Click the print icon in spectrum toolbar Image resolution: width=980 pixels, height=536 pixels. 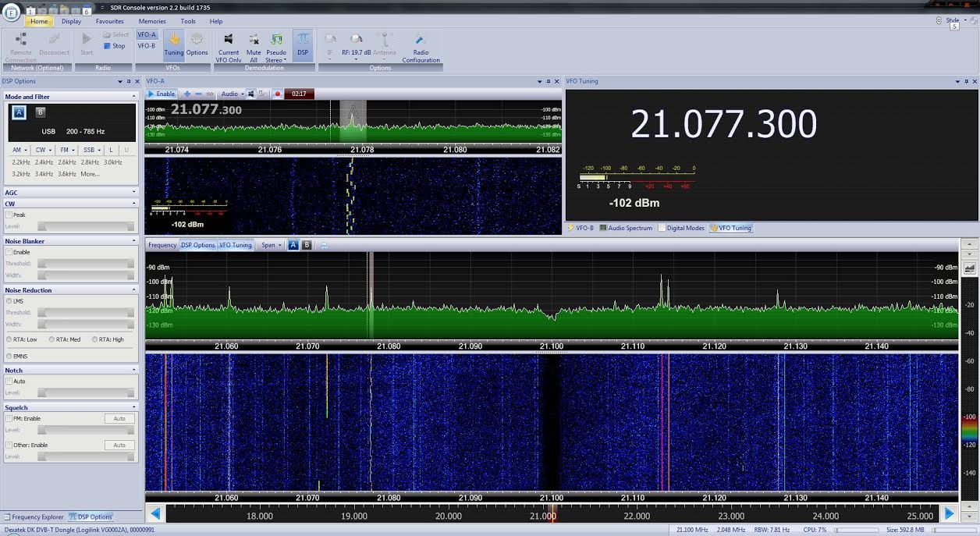(x=324, y=245)
